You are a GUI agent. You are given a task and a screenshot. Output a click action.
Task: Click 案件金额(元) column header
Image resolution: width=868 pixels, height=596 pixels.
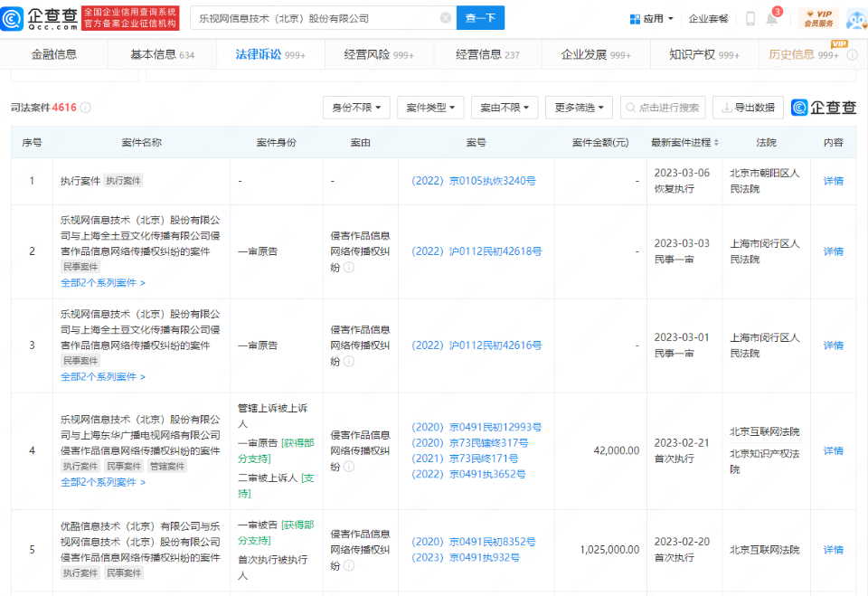(600, 143)
